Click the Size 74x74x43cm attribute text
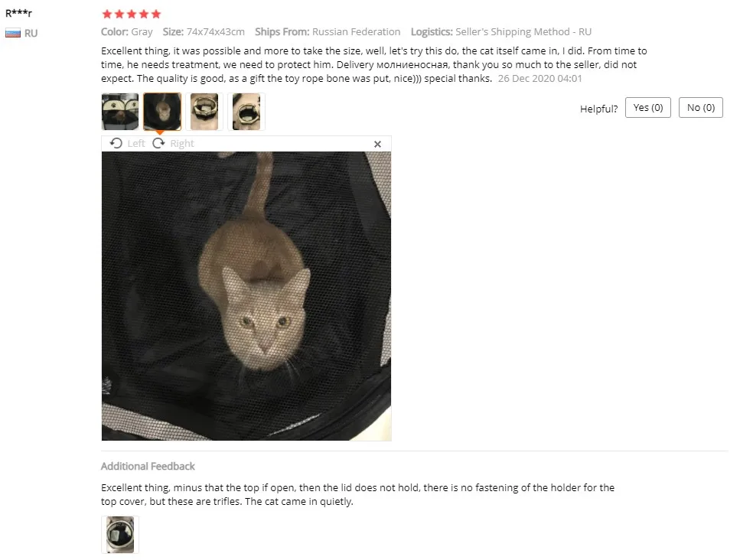Viewport: 740px width, 560px height. pyautogui.click(x=204, y=31)
